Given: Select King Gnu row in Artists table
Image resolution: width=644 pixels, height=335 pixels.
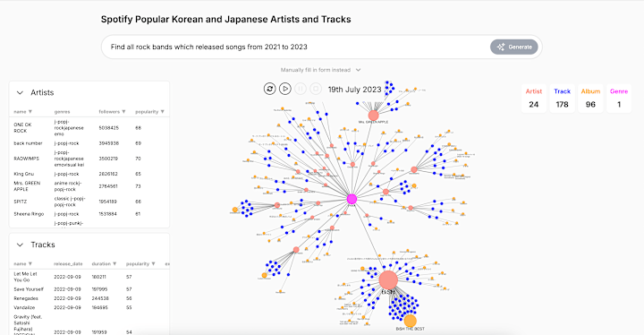Looking at the screenshot, I should coord(89,174).
